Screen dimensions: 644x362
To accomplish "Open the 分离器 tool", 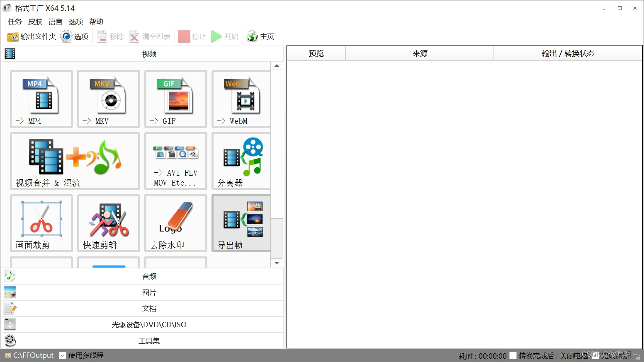I will tap(241, 161).
